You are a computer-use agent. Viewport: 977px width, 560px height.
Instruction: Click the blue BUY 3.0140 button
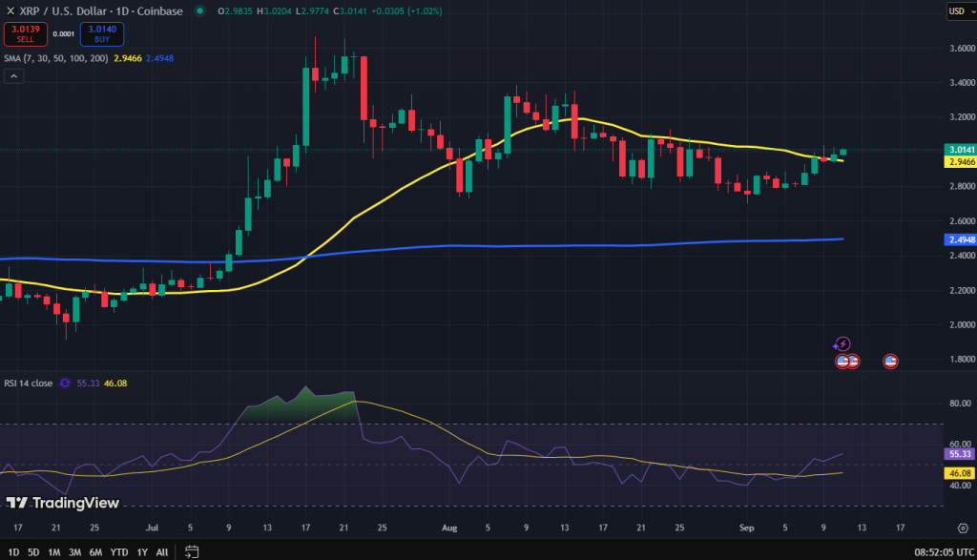pos(102,34)
